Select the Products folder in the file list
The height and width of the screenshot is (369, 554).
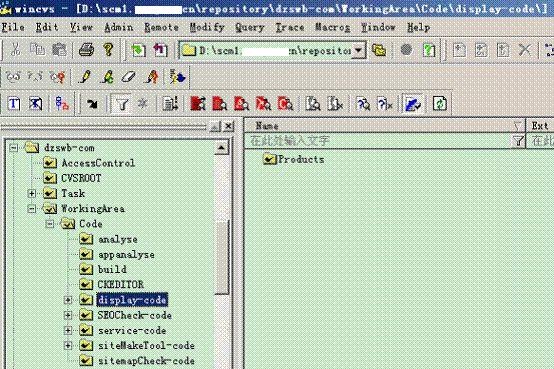(x=294, y=159)
